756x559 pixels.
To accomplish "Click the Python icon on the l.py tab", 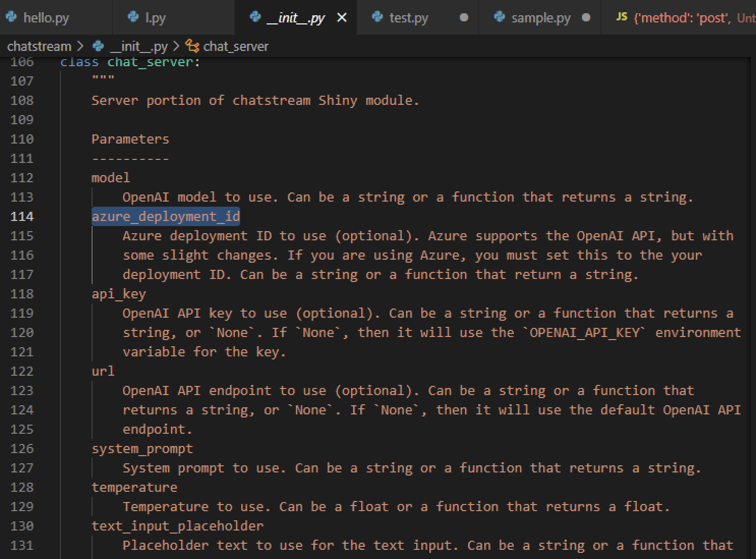I will click(x=131, y=17).
